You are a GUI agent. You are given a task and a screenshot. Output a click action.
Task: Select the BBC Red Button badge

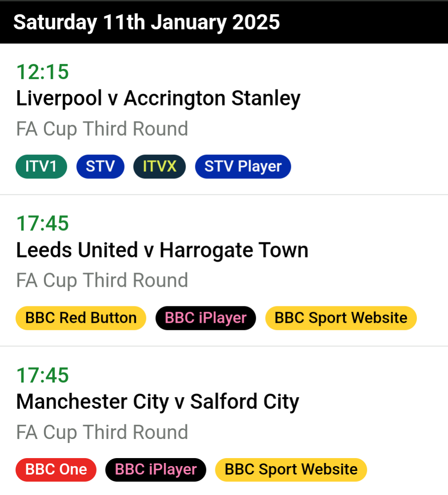point(81,318)
